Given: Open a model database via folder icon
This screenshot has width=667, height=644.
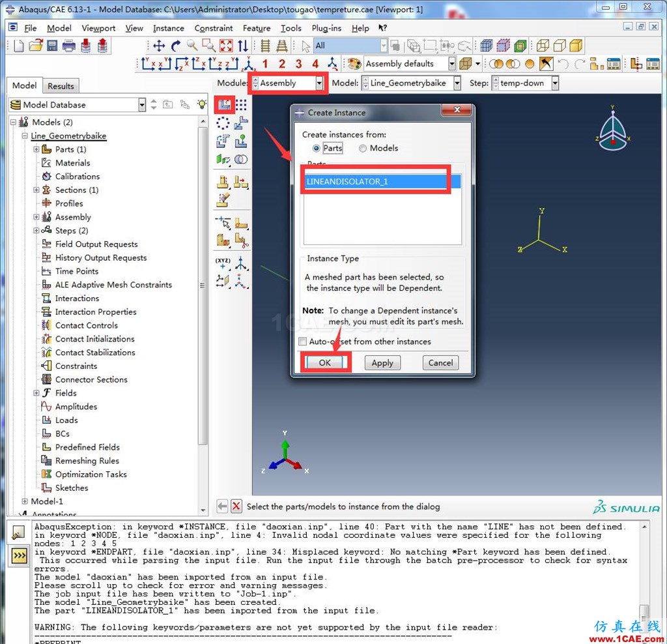Looking at the screenshot, I should (x=36, y=46).
